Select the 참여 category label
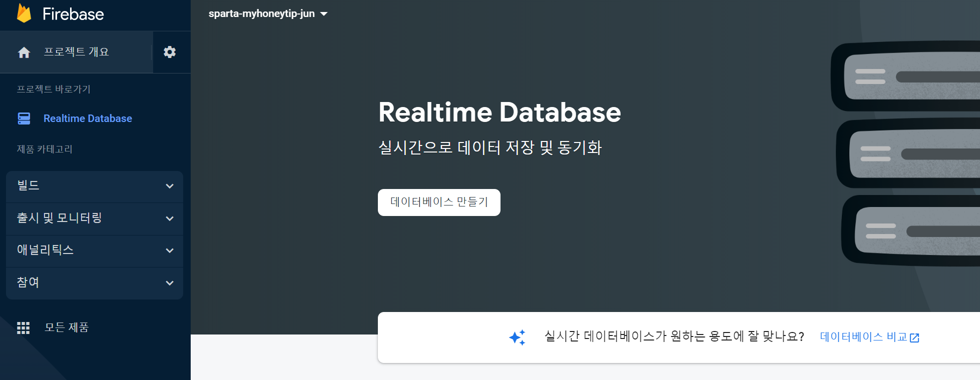Image resolution: width=980 pixels, height=380 pixels. (28, 282)
